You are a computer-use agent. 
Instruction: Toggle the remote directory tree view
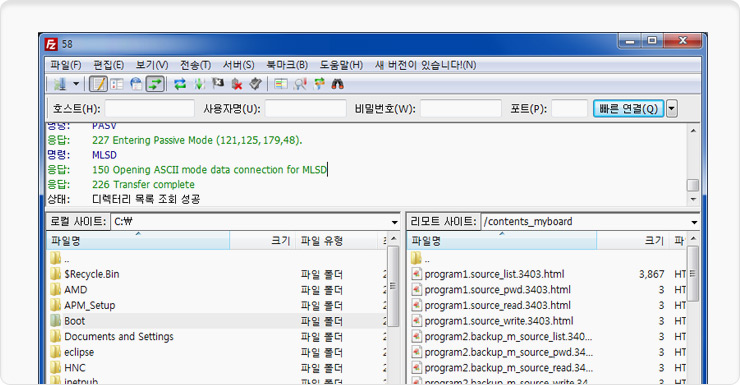(136, 84)
